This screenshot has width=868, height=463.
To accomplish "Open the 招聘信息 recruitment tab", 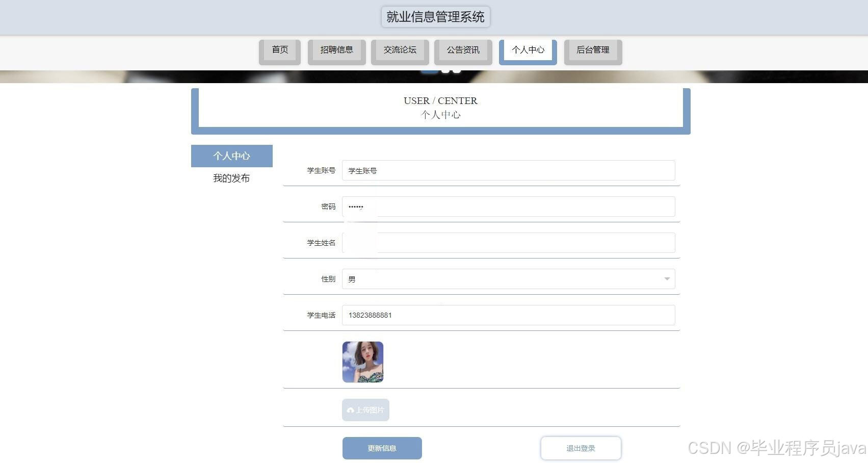I will tap(336, 50).
